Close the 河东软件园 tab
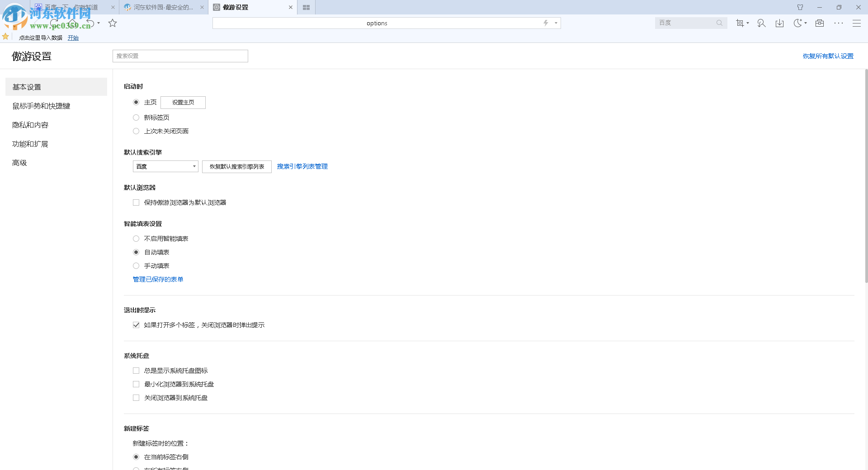This screenshot has height=470, width=868. (x=202, y=7)
